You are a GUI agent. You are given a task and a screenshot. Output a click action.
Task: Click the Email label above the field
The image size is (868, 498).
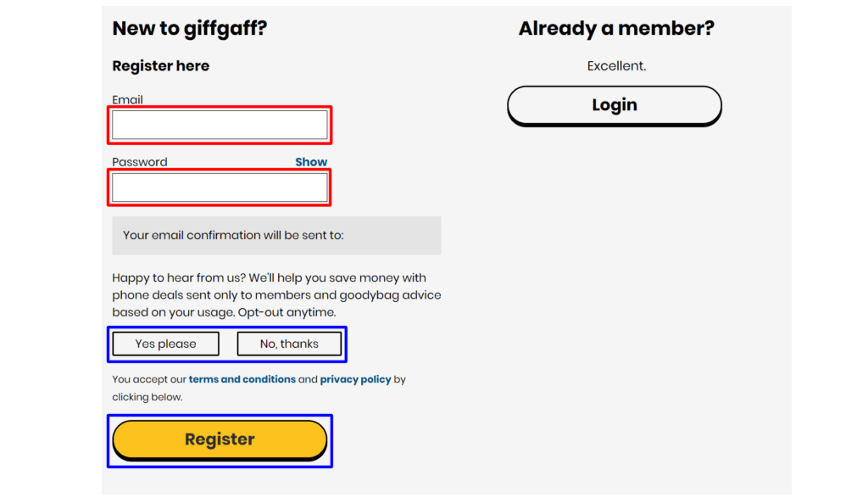(127, 100)
